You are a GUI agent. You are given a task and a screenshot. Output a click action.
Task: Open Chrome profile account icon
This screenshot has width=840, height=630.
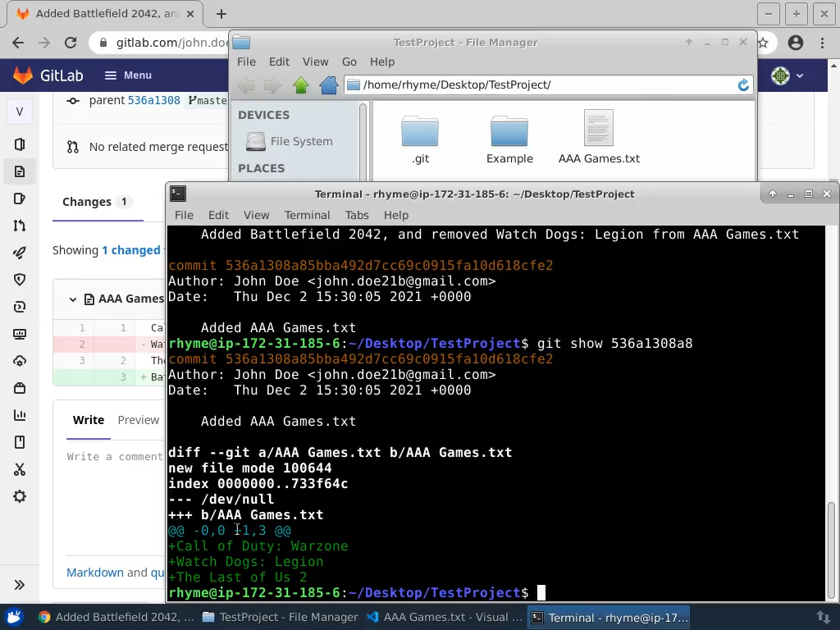point(796,43)
